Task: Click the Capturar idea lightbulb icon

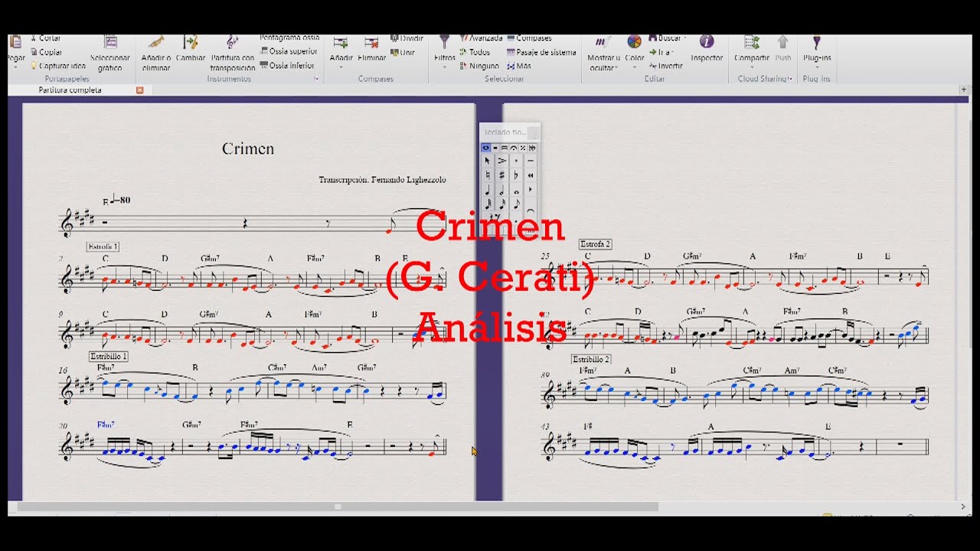Action: [x=34, y=65]
